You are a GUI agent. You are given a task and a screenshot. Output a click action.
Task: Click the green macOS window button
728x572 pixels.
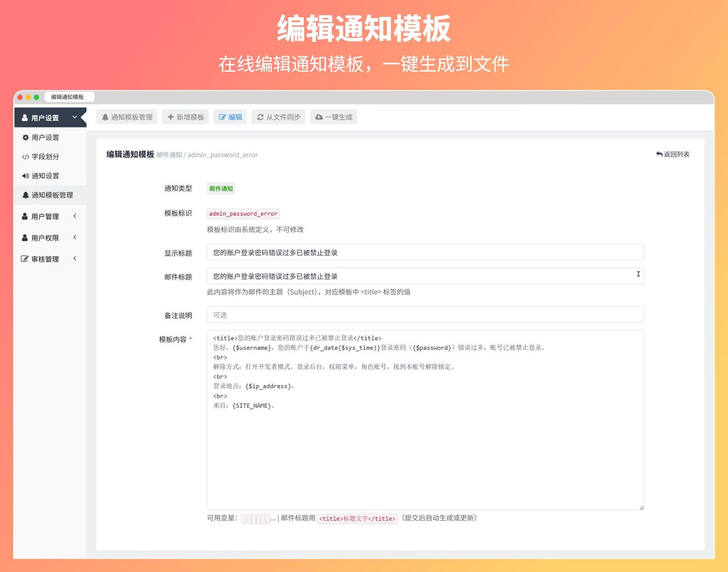point(36,97)
